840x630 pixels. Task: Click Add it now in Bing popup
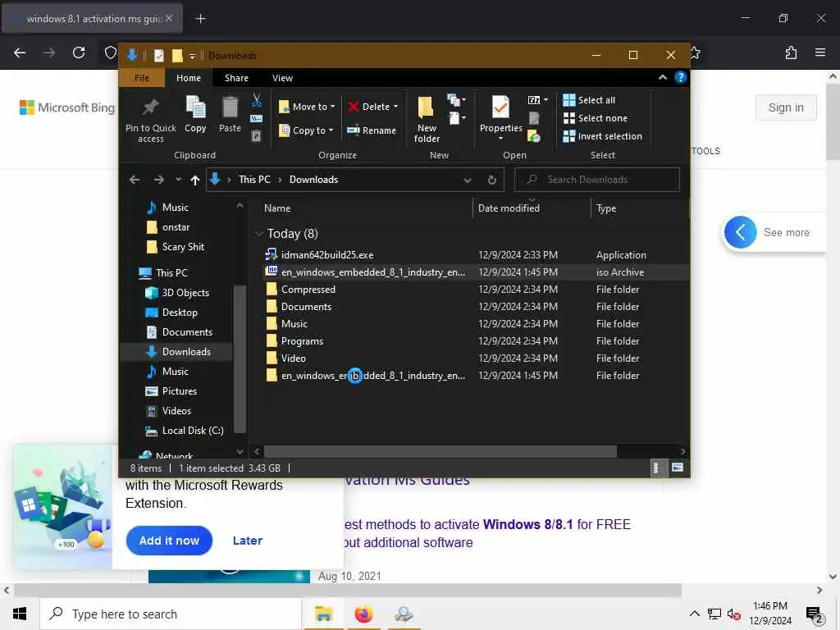pyautogui.click(x=169, y=541)
